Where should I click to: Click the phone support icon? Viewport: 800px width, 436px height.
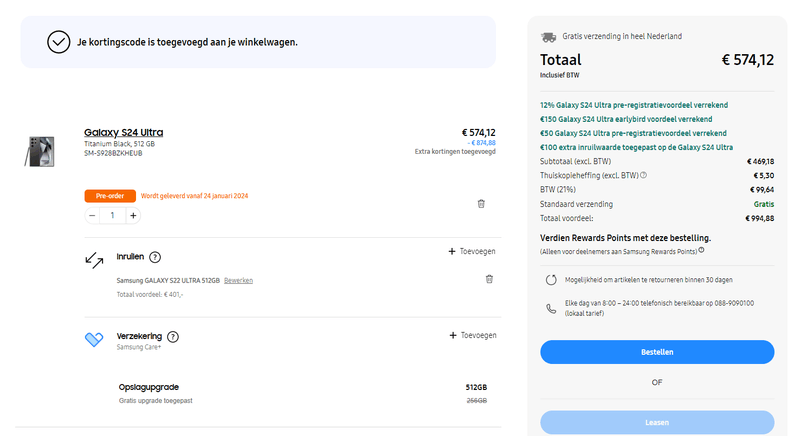tap(552, 308)
